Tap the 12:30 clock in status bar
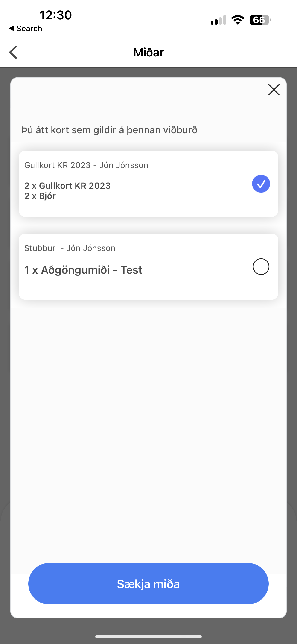 click(56, 15)
